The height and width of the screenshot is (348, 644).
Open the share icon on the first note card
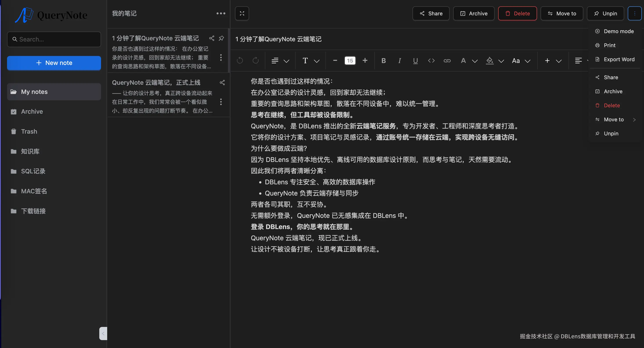tap(212, 38)
